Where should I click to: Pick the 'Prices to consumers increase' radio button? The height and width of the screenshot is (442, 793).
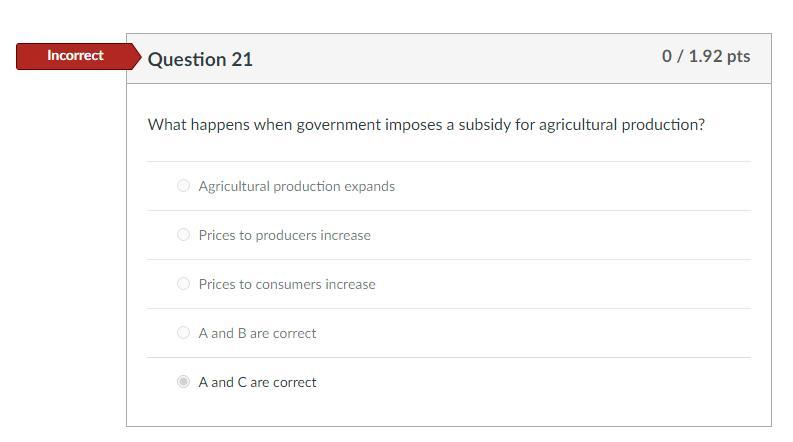pos(183,283)
